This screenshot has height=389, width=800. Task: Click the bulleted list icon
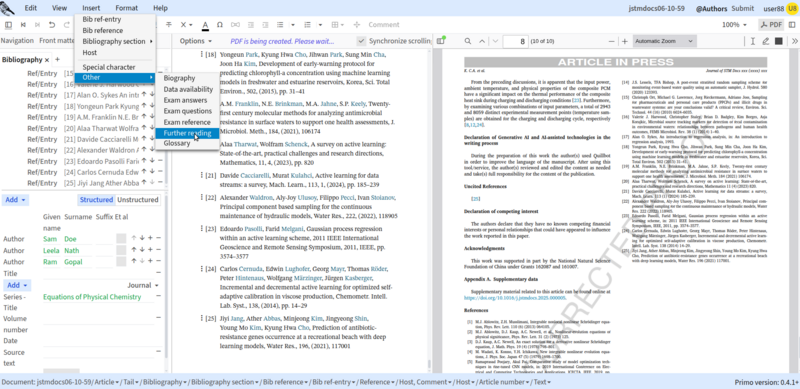click(280, 25)
